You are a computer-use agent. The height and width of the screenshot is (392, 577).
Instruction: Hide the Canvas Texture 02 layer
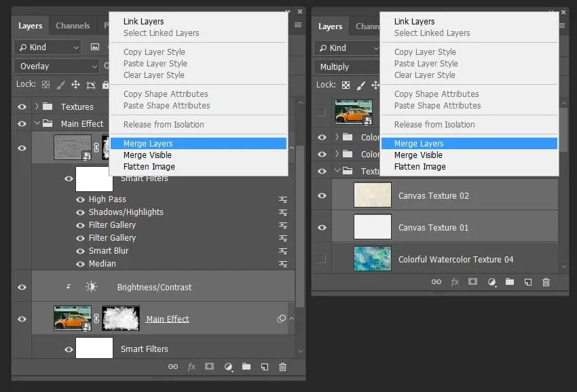point(321,195)
